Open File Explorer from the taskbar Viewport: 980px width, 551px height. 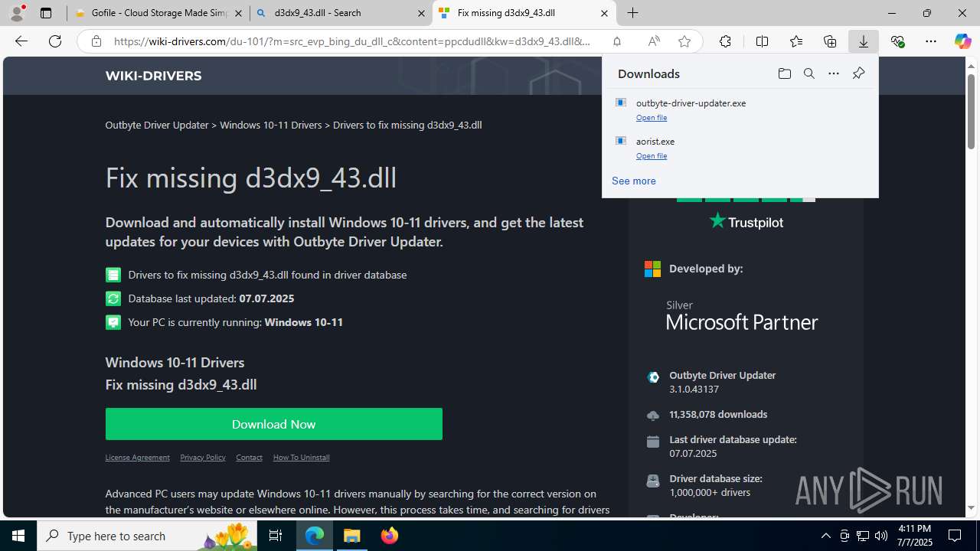[352, 536]
